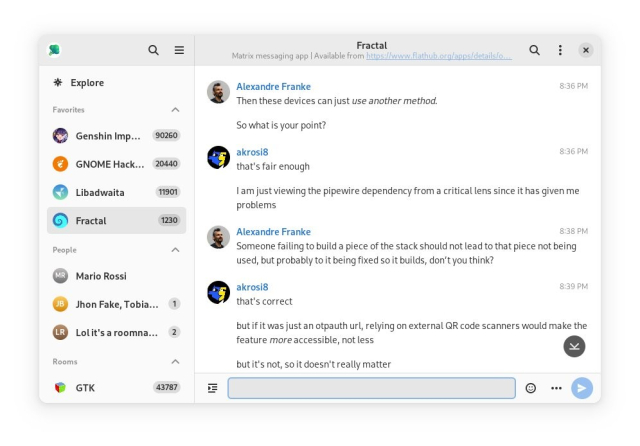The height and width of the screenshot is (446, 640).
Task: Click the Rooms section label
Action: click(x=65, y=362)
